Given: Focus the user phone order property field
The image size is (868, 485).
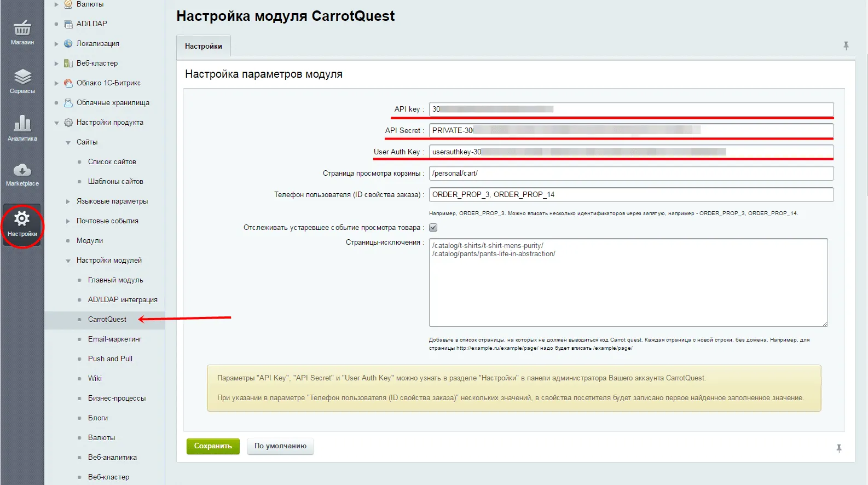Looking at the screenshot, I should (x=631, y=194).
